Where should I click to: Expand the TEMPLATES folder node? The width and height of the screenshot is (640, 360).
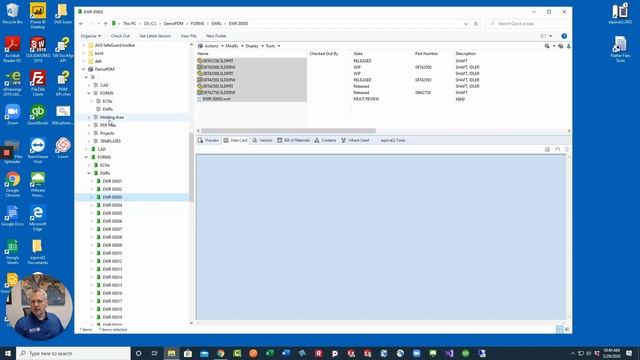point(89,141)
